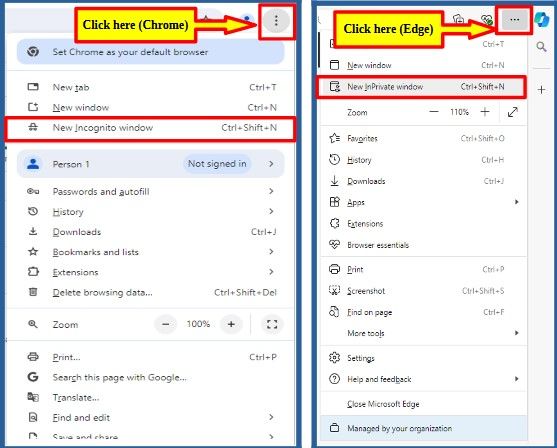Expand Bookmarks and lists submenu
The width and height of the screenshot is (557, 448).
pyautogui.click(x=150, y=252)
